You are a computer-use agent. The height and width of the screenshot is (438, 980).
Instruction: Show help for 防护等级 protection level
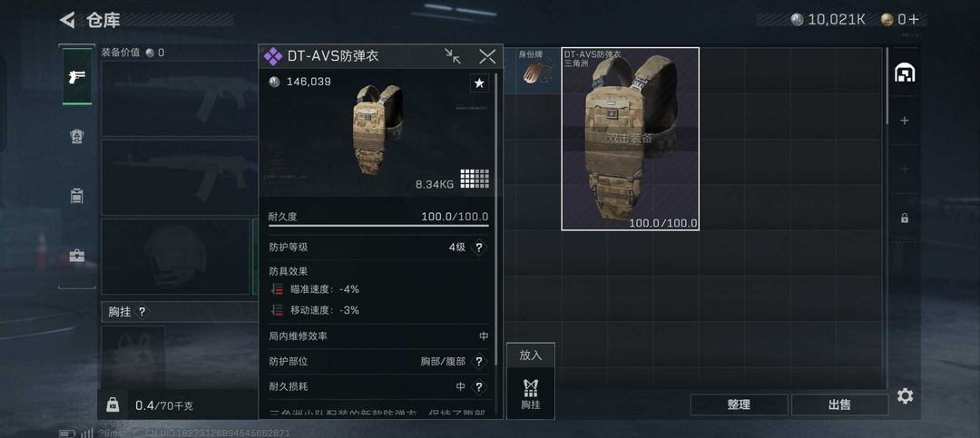click(479, 248)
